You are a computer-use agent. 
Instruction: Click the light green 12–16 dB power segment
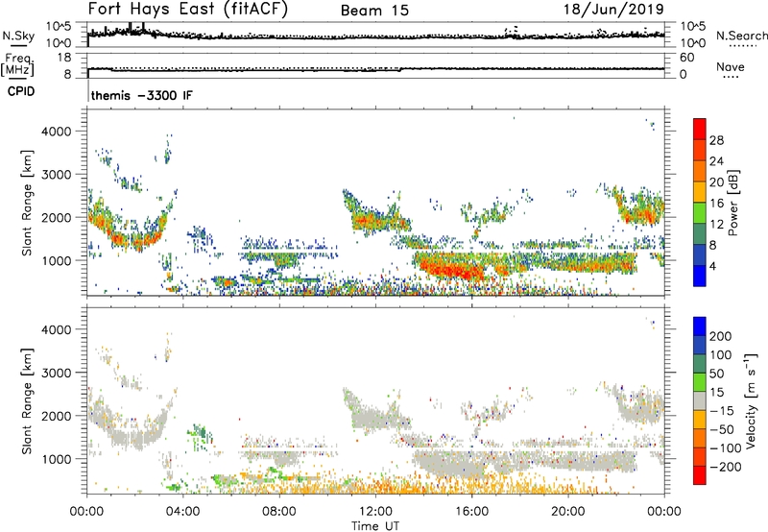tap(700, 212)
